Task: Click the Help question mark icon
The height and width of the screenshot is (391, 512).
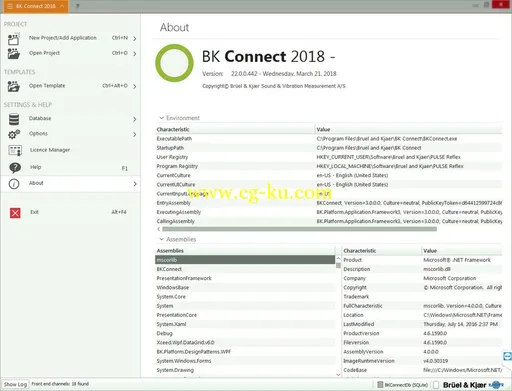Action: tap(15, 167)
